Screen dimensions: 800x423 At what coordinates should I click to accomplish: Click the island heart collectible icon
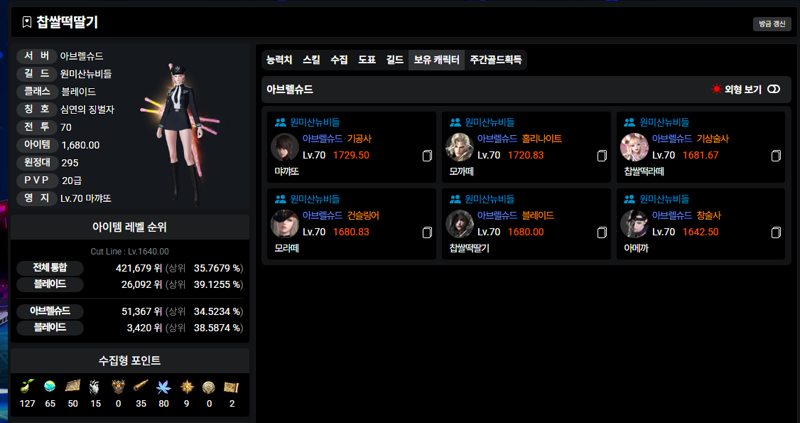pos(50,386)
